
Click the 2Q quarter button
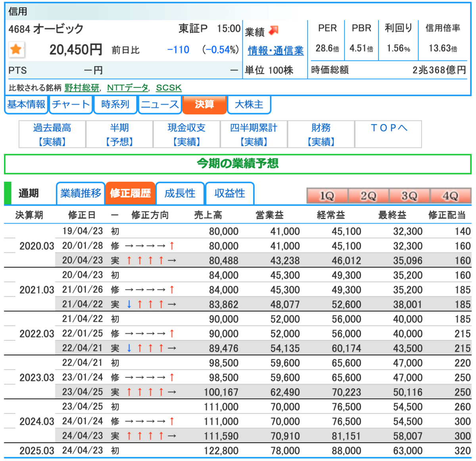369,196
